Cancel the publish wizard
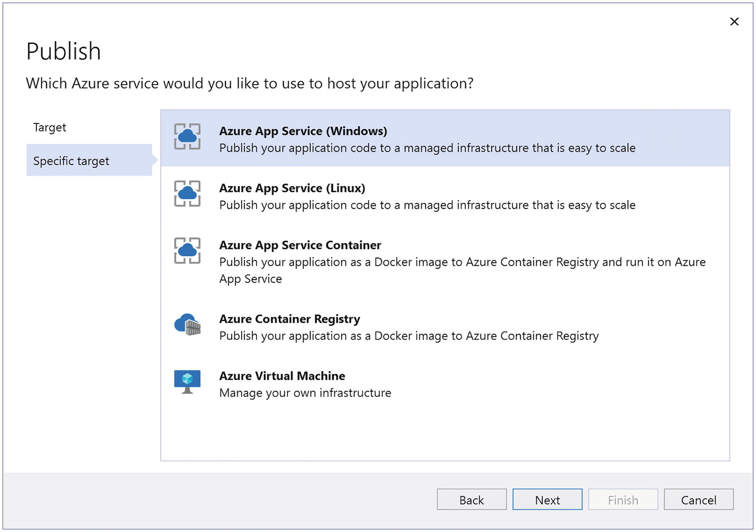756x532 pixels. tap(698, 500)
